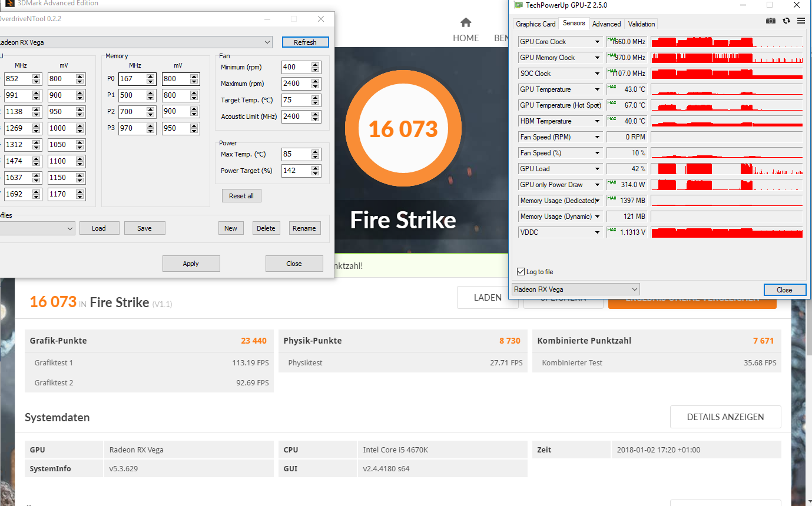Click the 3DMark Home icon

coord(466,22)
